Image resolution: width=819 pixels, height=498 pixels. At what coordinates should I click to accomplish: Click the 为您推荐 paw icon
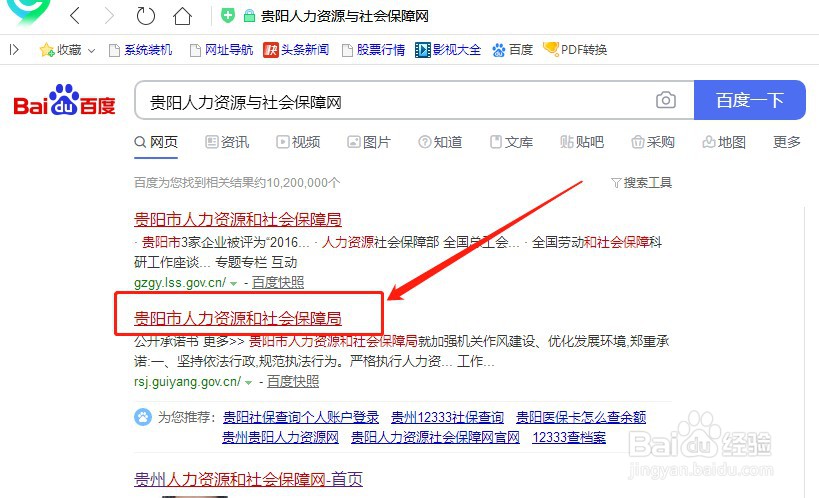tap(143, 417)
